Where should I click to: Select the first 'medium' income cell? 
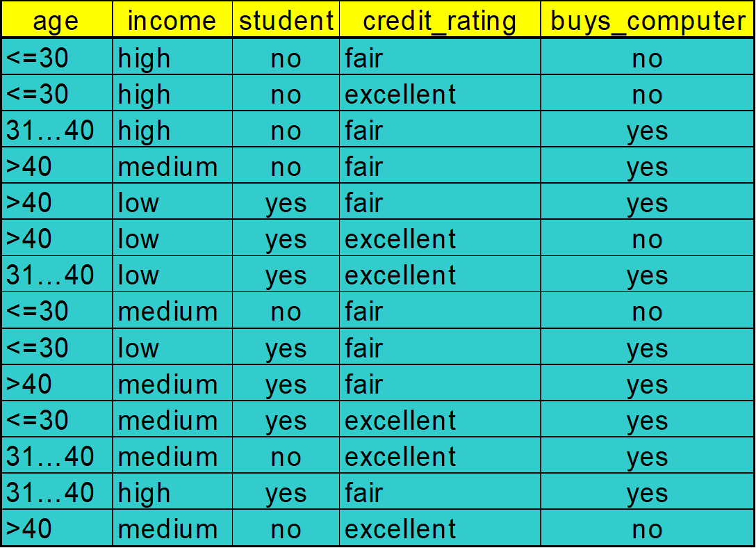(167, 167)
